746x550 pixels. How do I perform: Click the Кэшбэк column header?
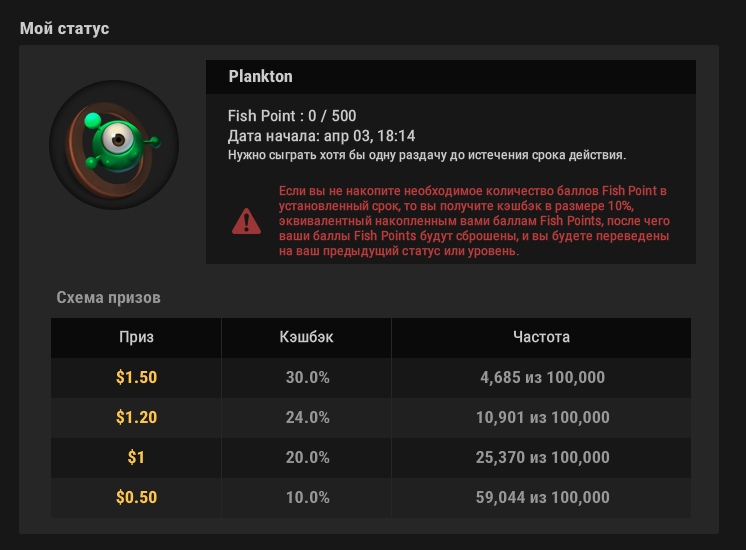306,337
